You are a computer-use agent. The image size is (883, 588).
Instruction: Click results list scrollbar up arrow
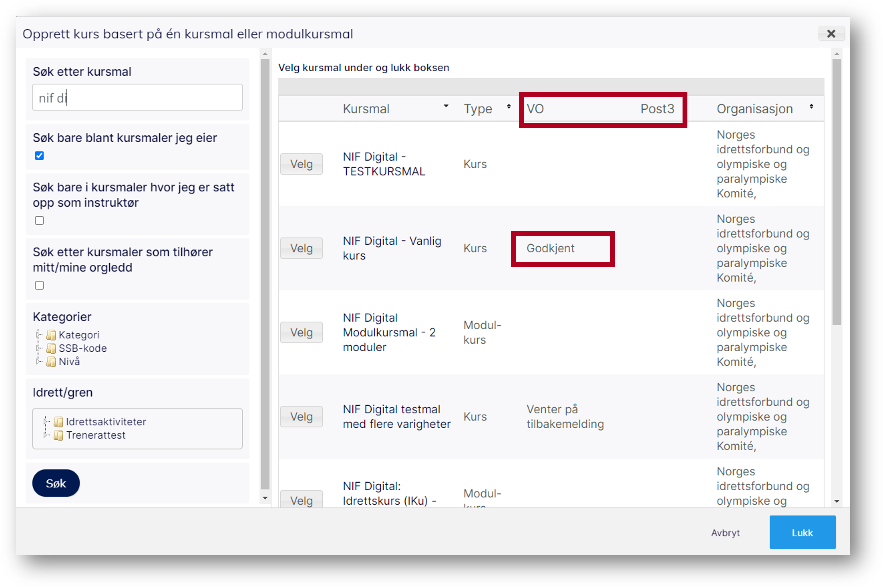[x=837, y=54]
